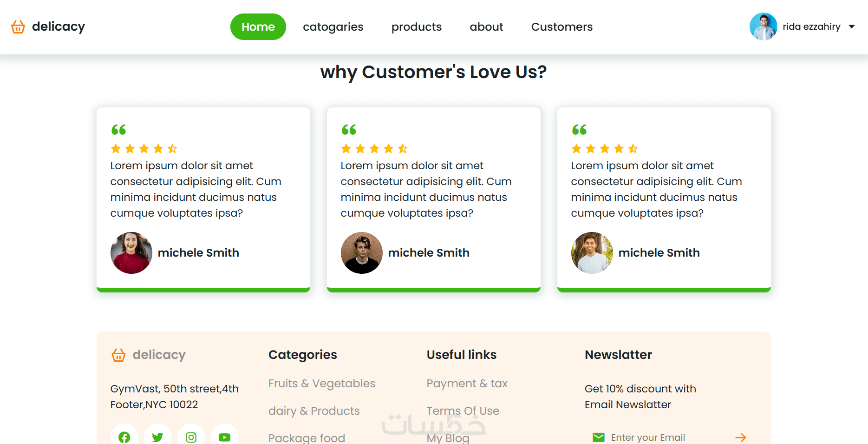Submit newsletter email with arrow icon

click(740, 437)
